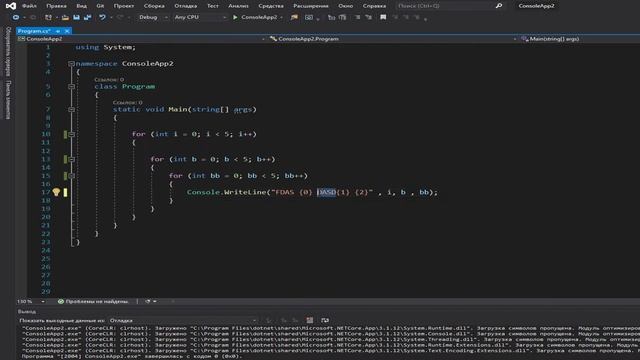Screen dimensions: 640x360
Task: Open the Справка menu
Action: tap(374, 6)
